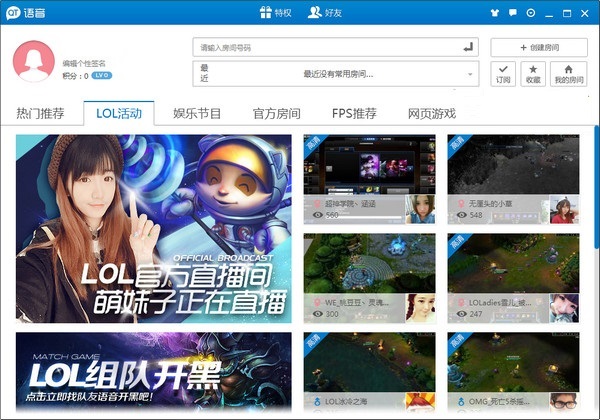Viewport: 600px width, 420px height.
Task: Open the stream with 560 viewers
Action: pos(369,179)
